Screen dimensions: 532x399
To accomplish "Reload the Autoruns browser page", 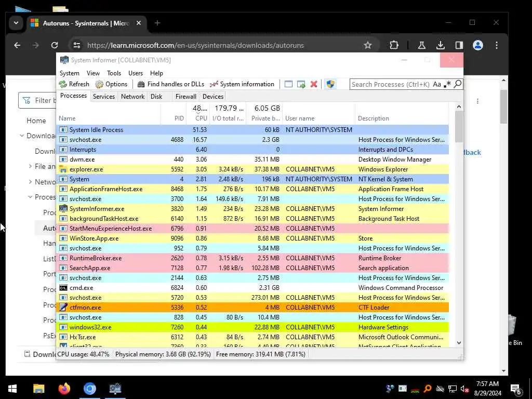I will pos(54,45).
